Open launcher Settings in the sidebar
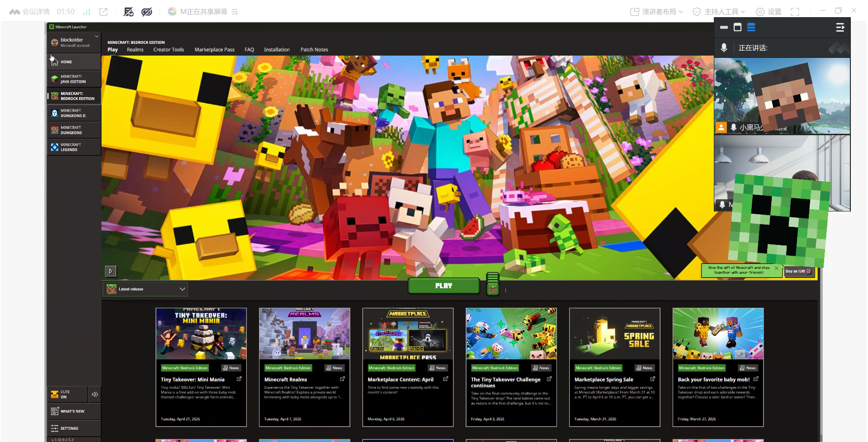The width and height of the screenshot is (868, 442). (74, 428)
